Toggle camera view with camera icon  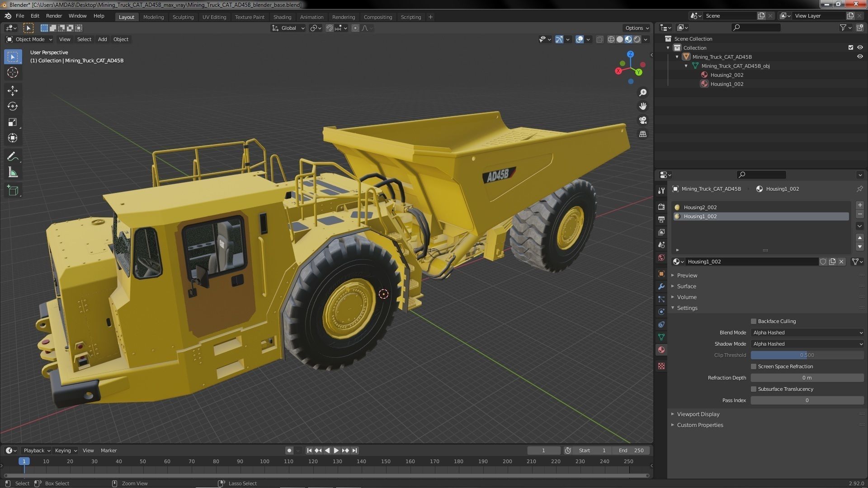tap(642, 120)
